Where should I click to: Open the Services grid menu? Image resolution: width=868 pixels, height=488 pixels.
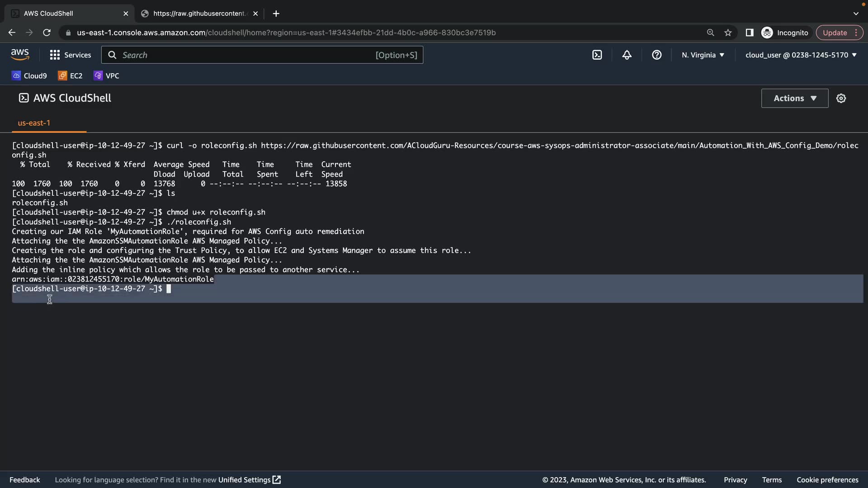[x=70, y=55]
